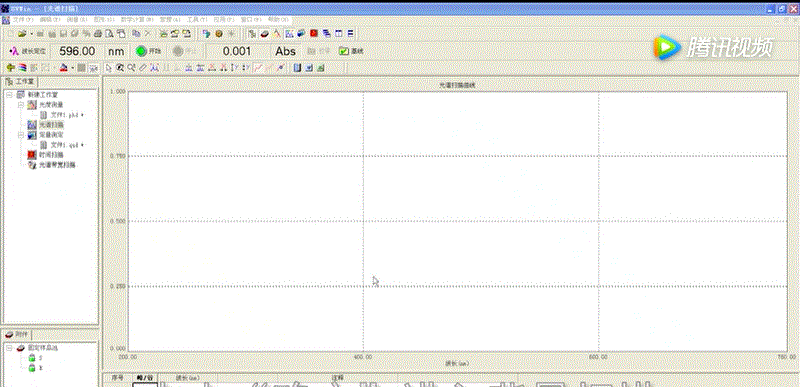Screen dimensions: 802x387
Task: Click the second magnifier zoom tool
Action: [131, 67]
